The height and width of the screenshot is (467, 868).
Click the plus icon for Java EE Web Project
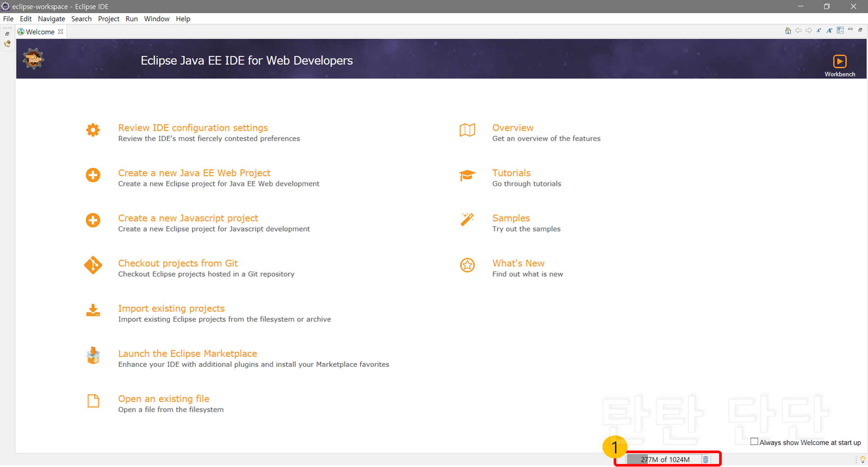(x=93, y=175)
